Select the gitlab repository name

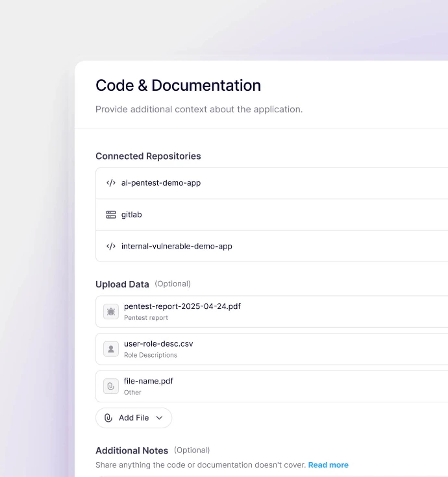tap(131, 215)
